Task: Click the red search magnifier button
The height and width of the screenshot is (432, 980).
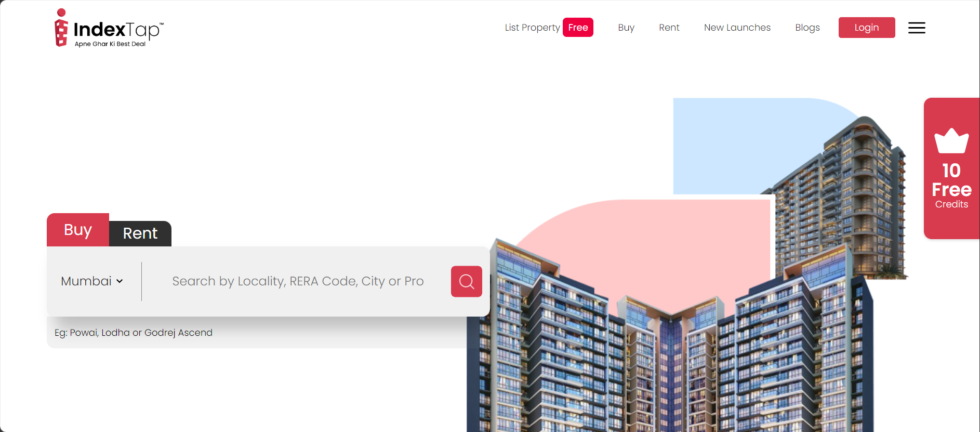Action: point(466,281)
